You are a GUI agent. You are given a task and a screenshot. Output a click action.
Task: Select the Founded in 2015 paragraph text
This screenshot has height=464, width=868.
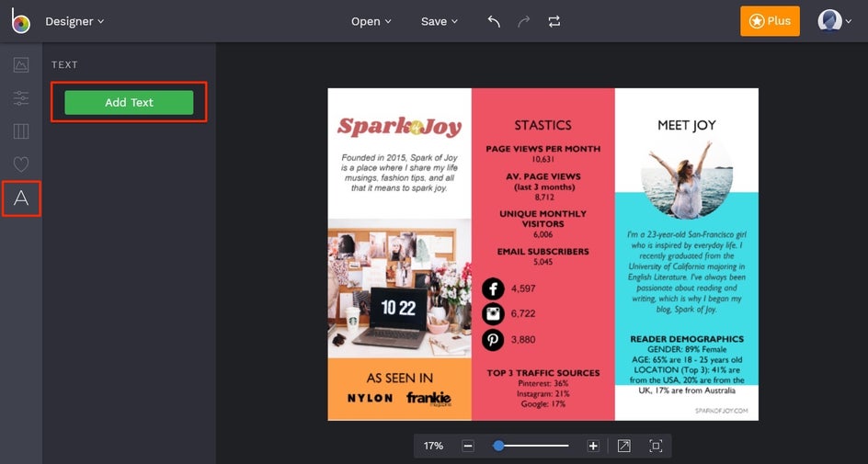[400, 173]
